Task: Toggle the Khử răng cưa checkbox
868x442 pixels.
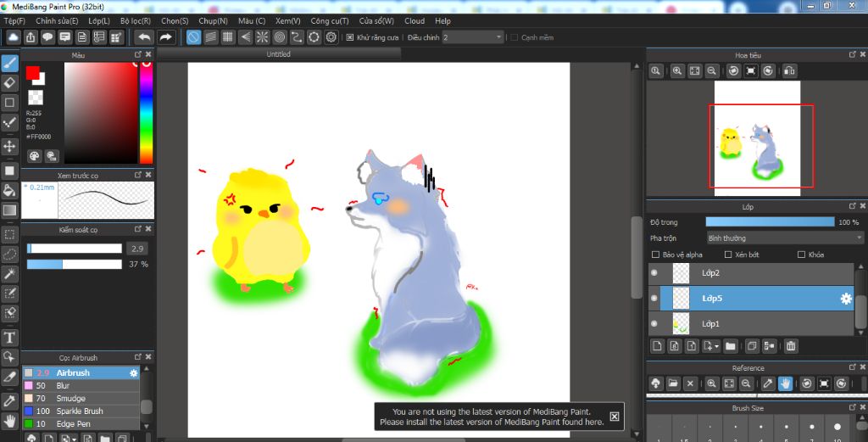Action: (350, 37)
